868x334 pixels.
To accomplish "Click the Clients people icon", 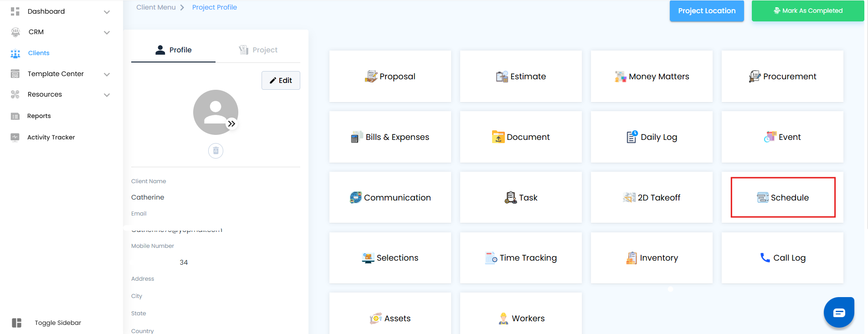I will [x=15, y=53].
